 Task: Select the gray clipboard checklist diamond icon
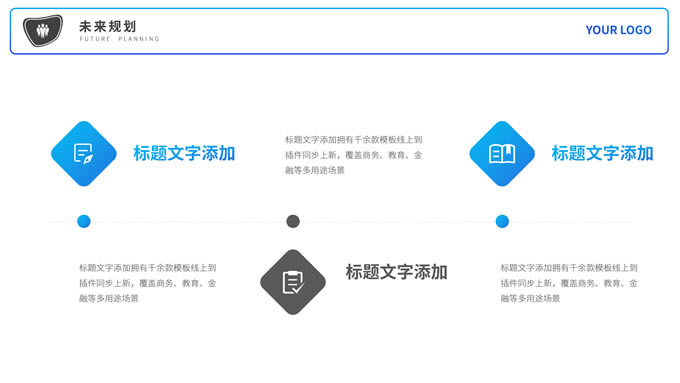click(293, 282)
